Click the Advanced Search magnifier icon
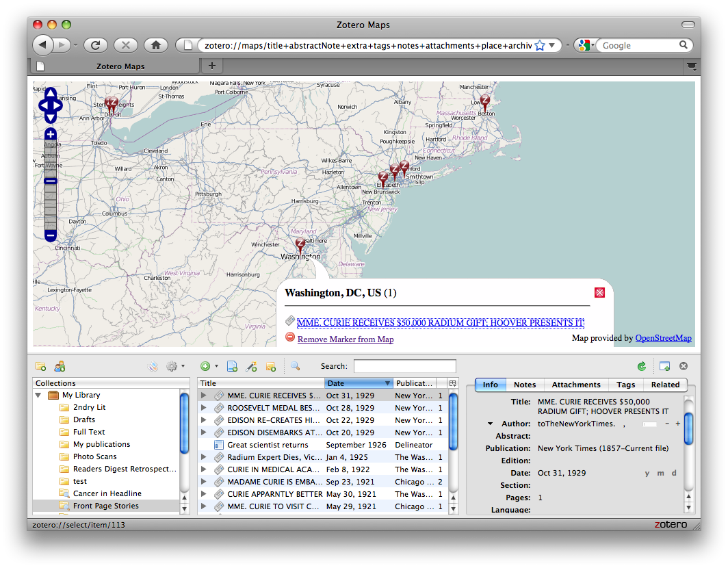 click(295, 366)
